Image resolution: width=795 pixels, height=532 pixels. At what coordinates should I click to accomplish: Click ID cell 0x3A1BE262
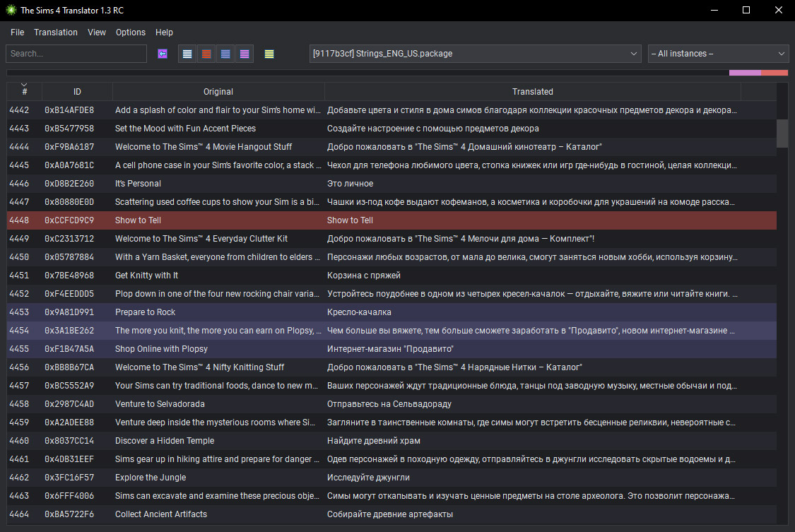(69, 331)
